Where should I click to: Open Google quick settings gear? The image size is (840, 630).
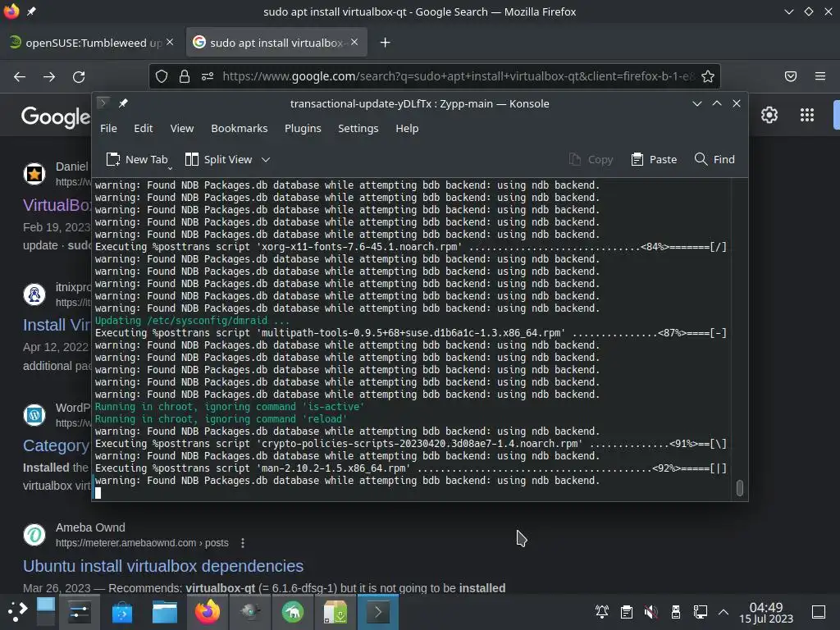tap(769, 115)
